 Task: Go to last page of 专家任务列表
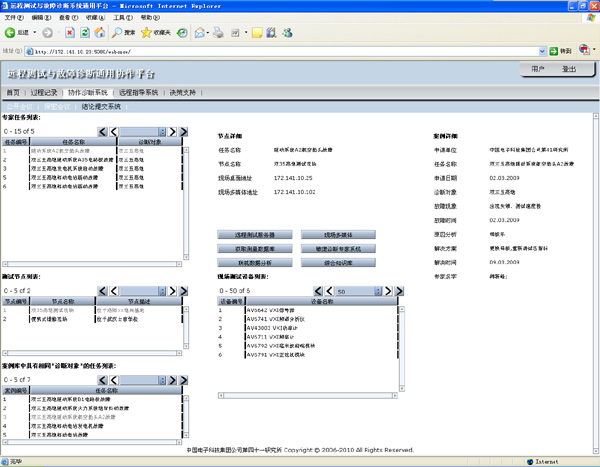click(182, 131)
